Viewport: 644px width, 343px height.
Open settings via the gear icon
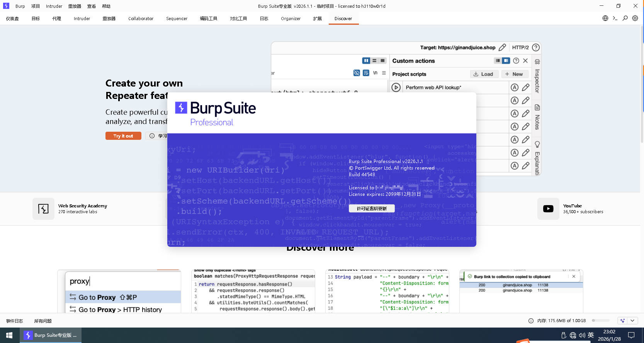coord(635,18)
